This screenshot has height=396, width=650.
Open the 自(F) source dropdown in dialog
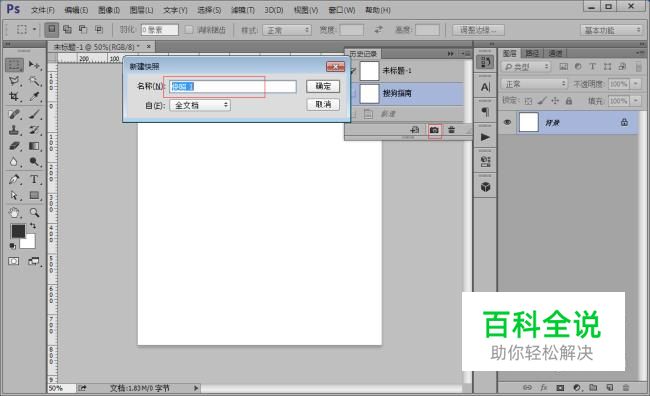pyautogui.click(x=200, y=105)
